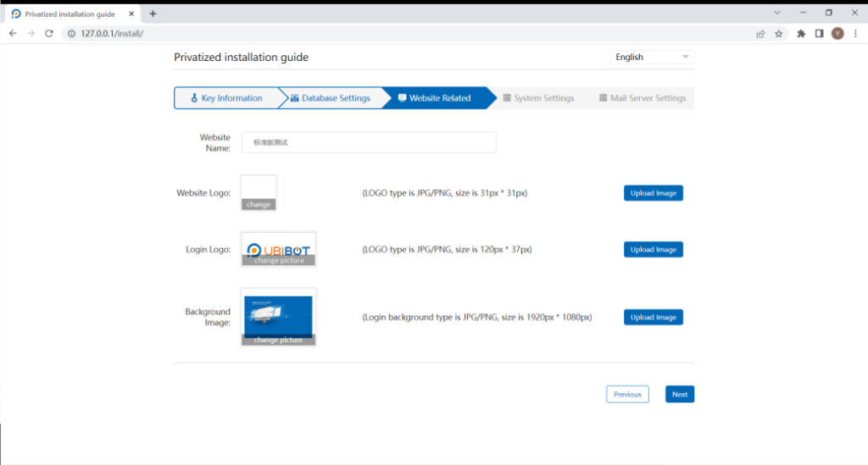Change the Background Image thumbnail
Image resolution: width=868 pixels, height=465 pixels.
point(278,340)
